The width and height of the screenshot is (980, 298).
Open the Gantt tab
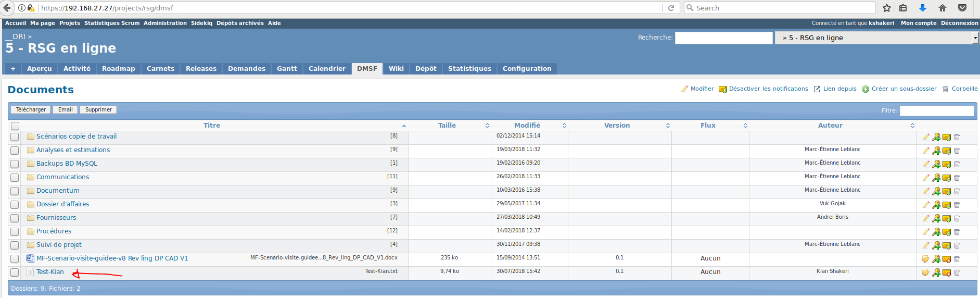coord(287,69)
